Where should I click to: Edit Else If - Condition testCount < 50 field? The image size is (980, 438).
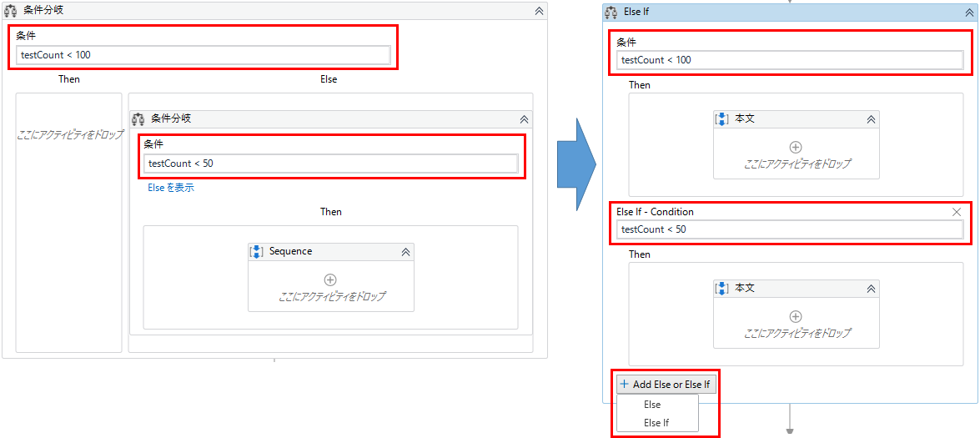click(x=790, y=229)
